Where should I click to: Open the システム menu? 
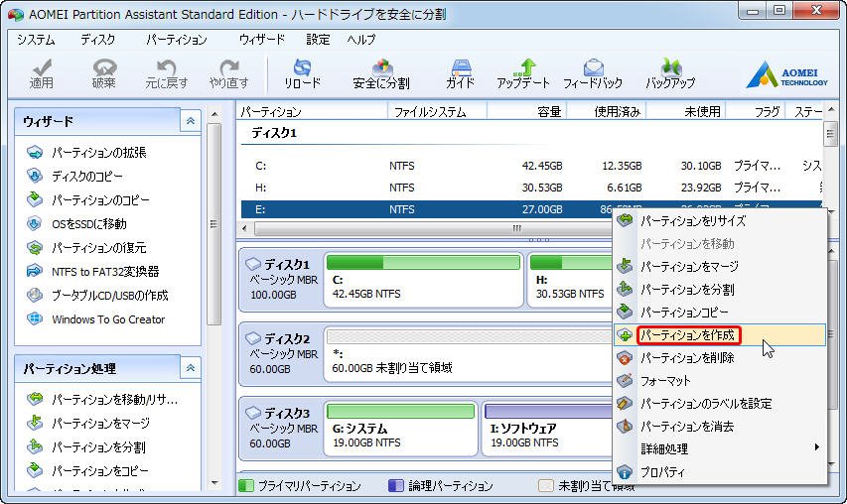click(36, 40)
